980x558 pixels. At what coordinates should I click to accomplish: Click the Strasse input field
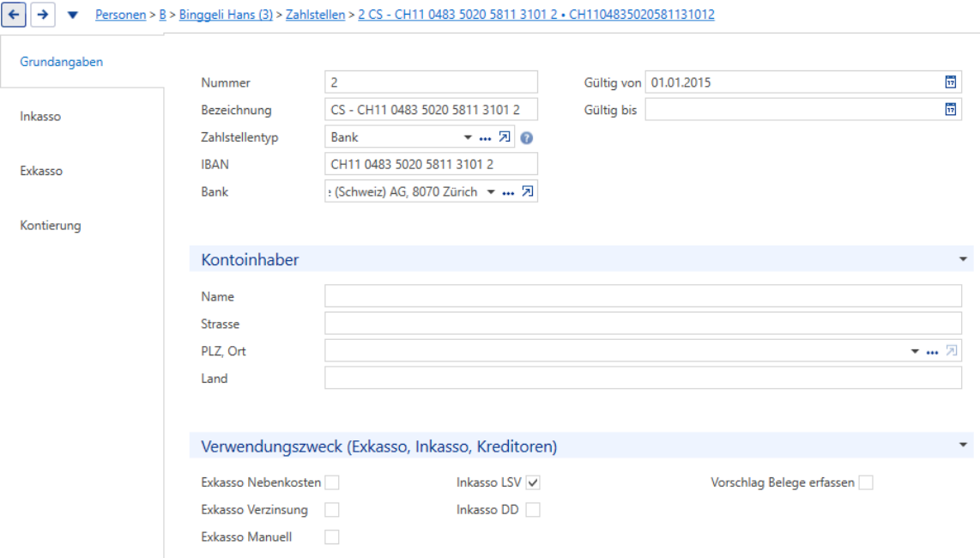[643, 324]
